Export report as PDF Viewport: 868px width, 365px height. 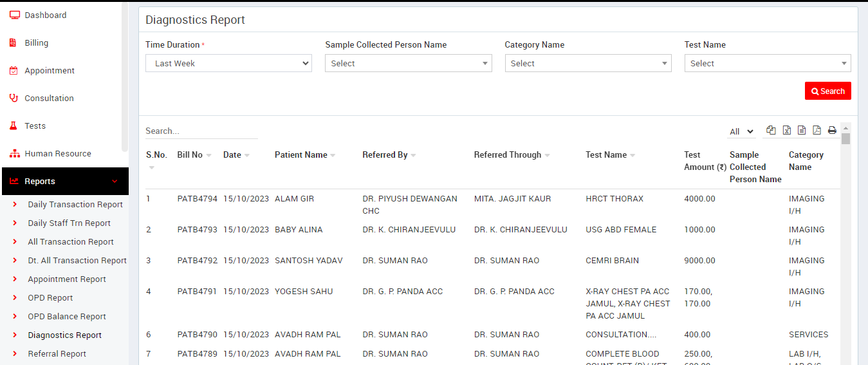817,130
